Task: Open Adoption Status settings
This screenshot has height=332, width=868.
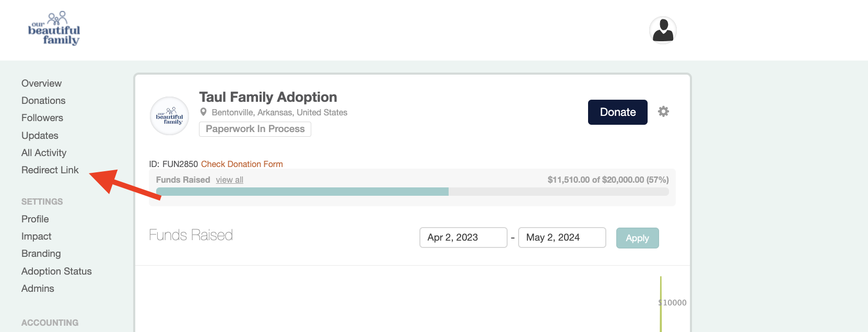Action: coord(56,271)
